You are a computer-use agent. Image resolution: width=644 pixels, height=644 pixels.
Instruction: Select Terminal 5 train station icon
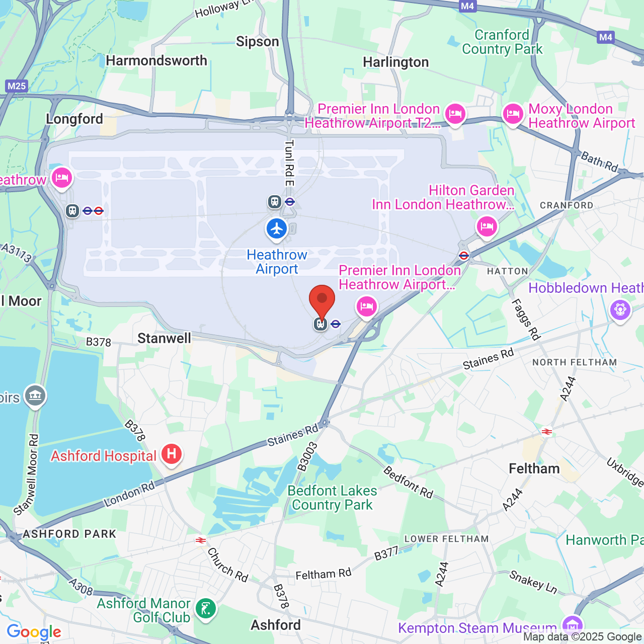click(72, 210)
